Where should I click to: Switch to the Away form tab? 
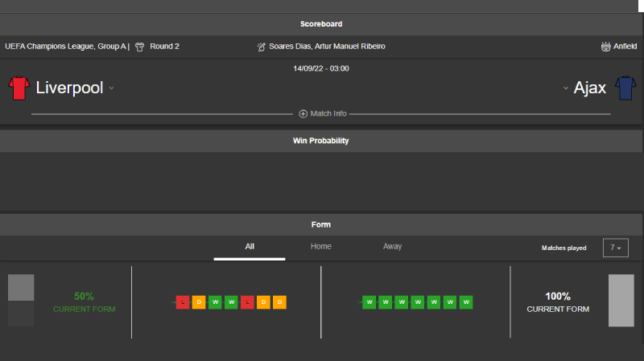pyautogui.click(x=392, y=247)
